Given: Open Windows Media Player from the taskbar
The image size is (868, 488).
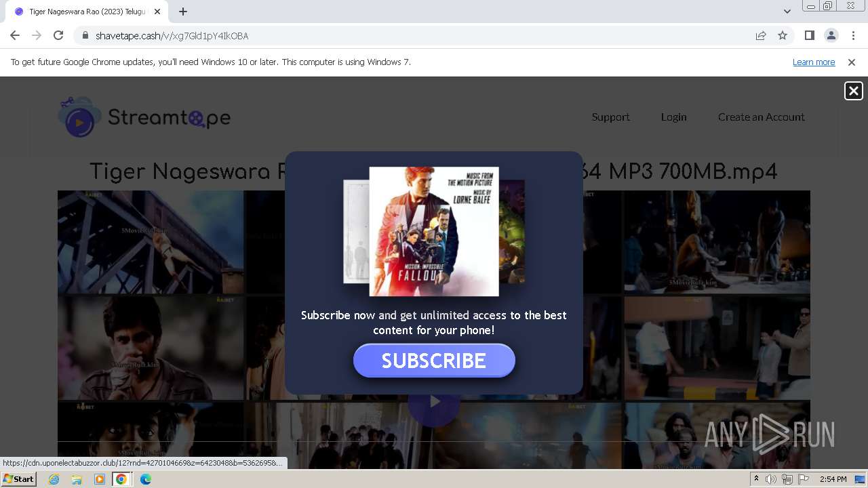Looking at the screenshot, I should tap(100, 479).
